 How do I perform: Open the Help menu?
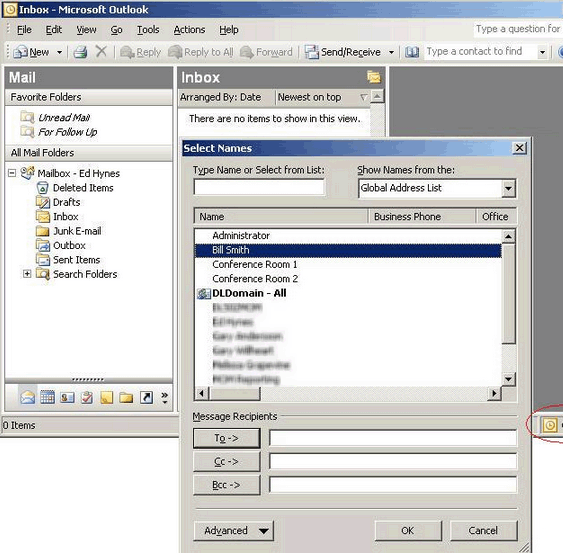(229, 30)
